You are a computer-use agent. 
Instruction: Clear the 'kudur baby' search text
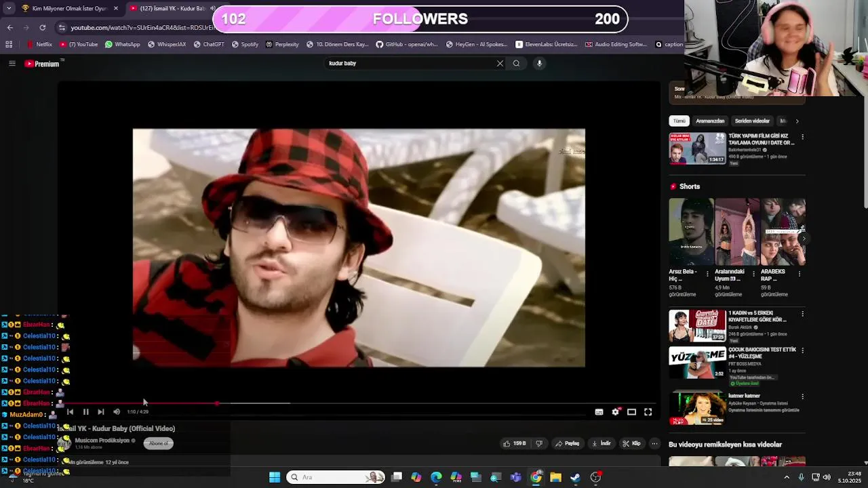pyautogui.click(x=500, y=63)
